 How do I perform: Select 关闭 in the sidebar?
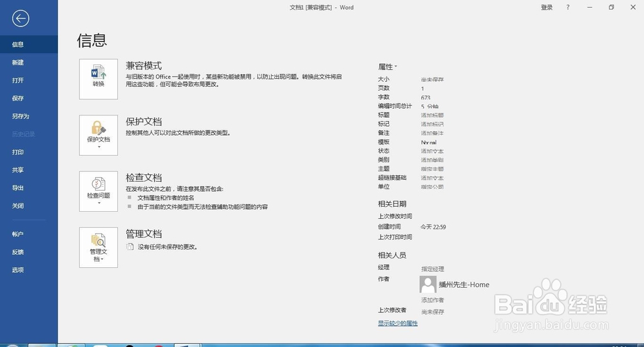(29, 206)
